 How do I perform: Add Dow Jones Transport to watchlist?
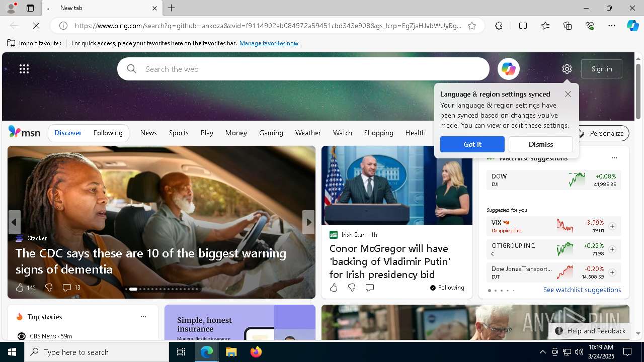coord(612,273)
